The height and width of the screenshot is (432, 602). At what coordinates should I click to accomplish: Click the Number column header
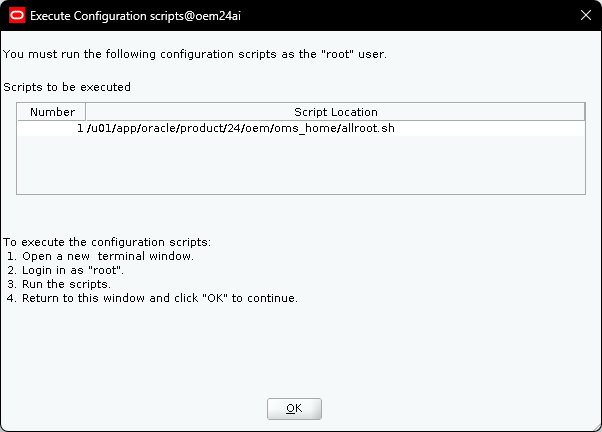[52, 112]
